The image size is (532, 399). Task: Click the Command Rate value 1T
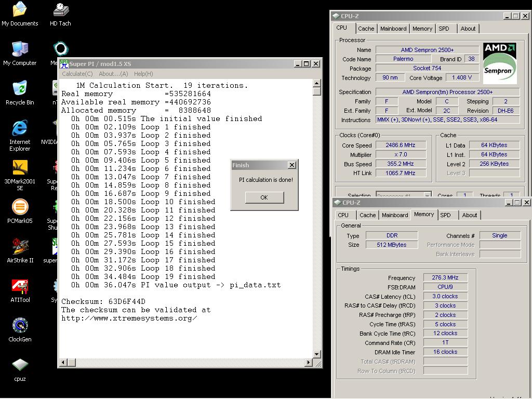(445, 343)
